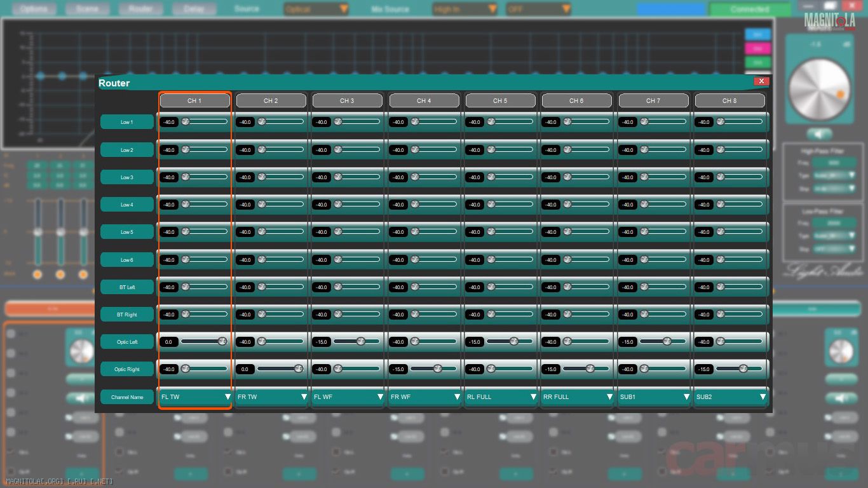Select the CH 3 column header
868x488 pixels.
coord(347,100)
